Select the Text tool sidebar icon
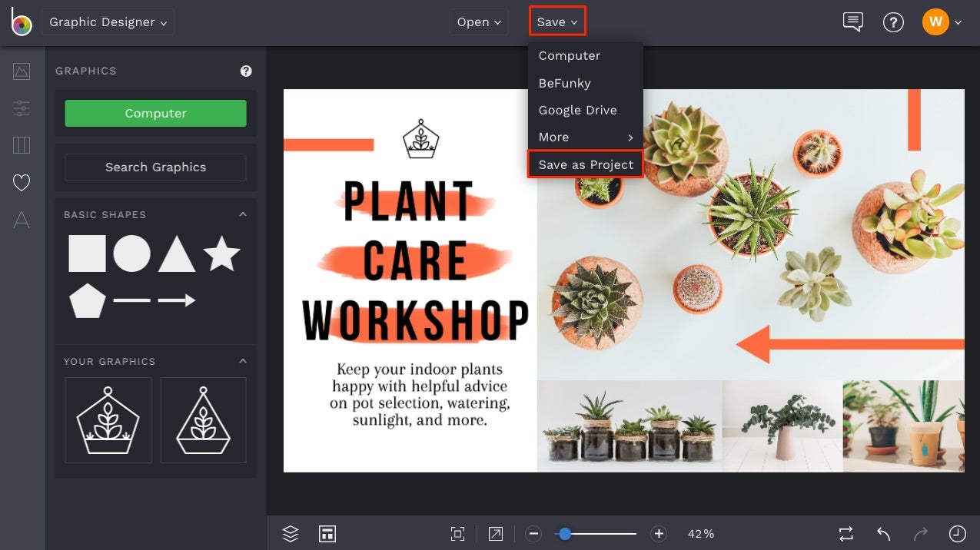The width and height of the screenshot is (980, 550). [21, 220]
